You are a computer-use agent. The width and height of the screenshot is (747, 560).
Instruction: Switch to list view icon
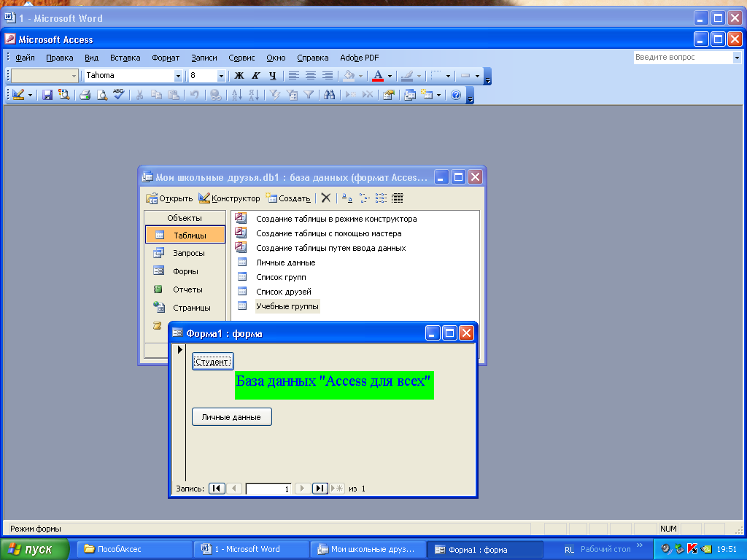point(381,198)
